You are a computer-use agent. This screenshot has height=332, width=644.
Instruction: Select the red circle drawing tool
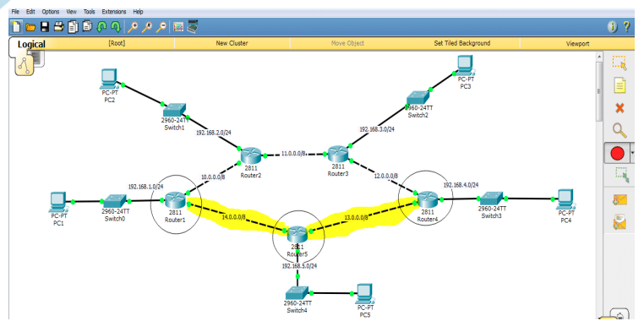point(617,153)
